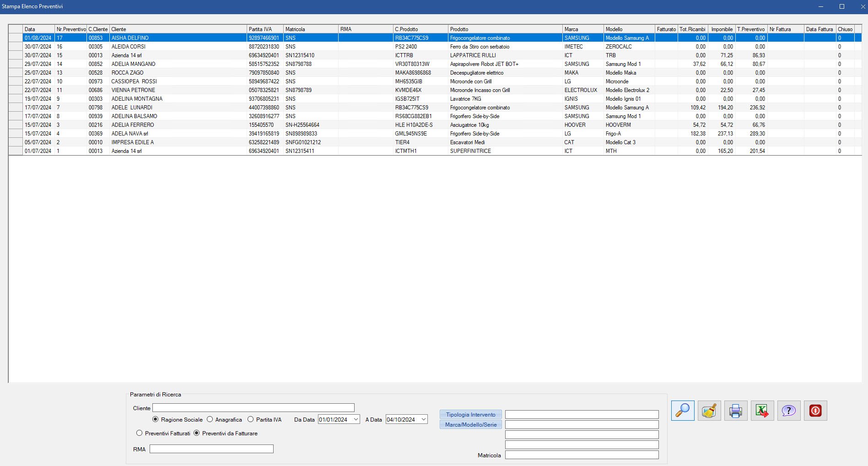Click the Tipologia Intervento button

coord(470,415)
